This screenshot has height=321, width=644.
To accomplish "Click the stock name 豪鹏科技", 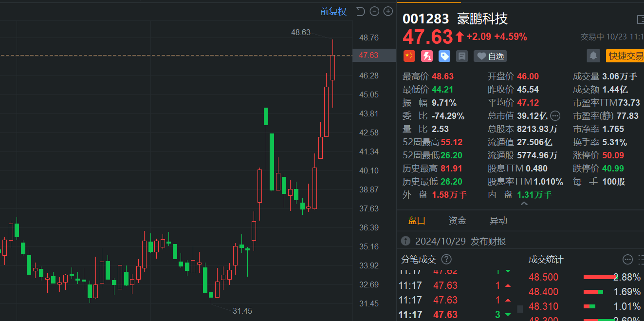I will click(482, 19).
